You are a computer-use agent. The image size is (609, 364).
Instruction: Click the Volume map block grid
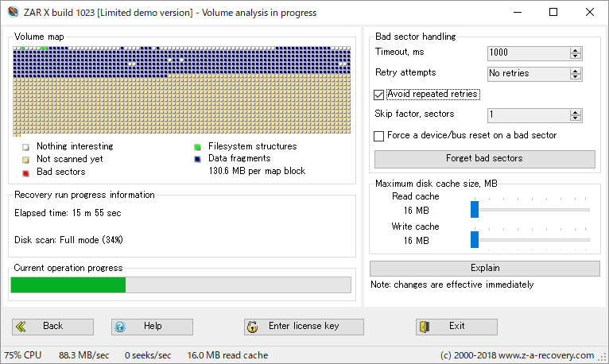pyautogui.click(x=182, y=91)
